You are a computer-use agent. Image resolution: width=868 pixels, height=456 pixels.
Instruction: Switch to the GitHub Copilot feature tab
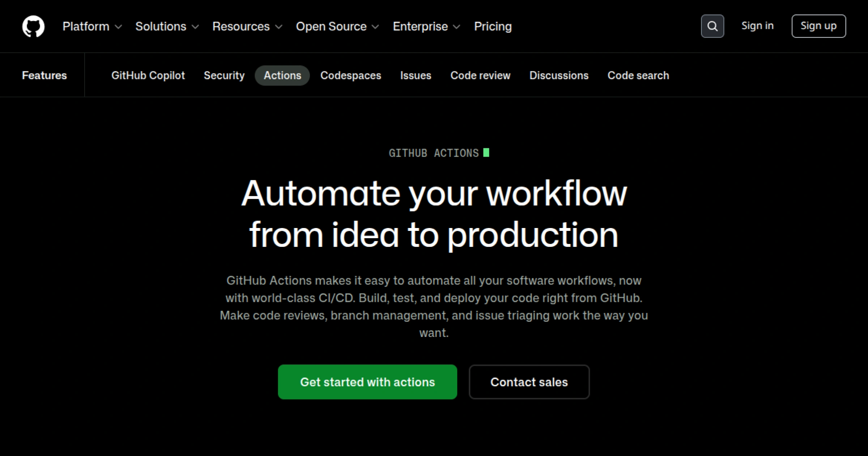148,75
